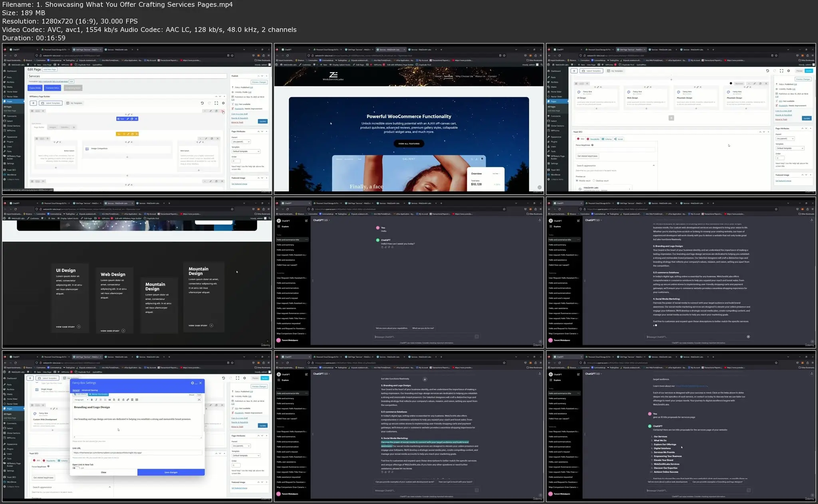This screenshot has height=504, width=818.
Task: Click the distraction-free fullscreen icon in editor
Action: pos(199,399)
